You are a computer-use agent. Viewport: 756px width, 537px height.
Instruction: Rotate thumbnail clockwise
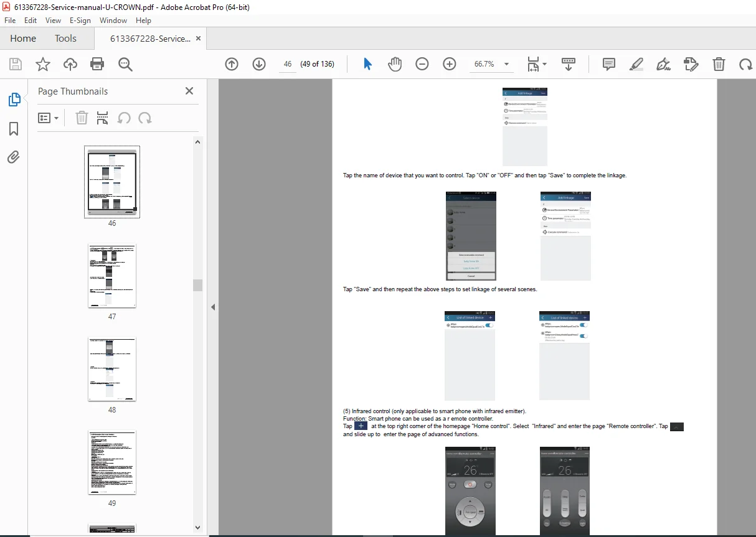tap(145, 118)
